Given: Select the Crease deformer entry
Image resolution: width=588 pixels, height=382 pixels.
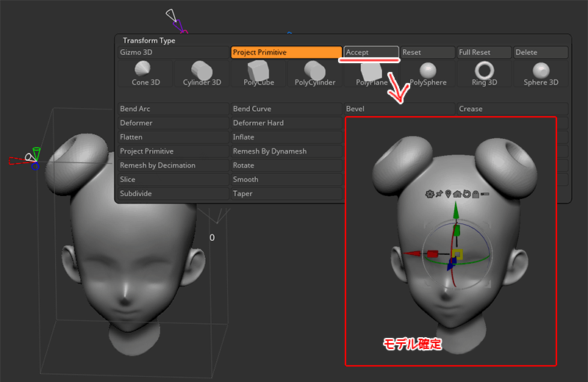Looking at the screenshot, I should [x=512, y=109].
